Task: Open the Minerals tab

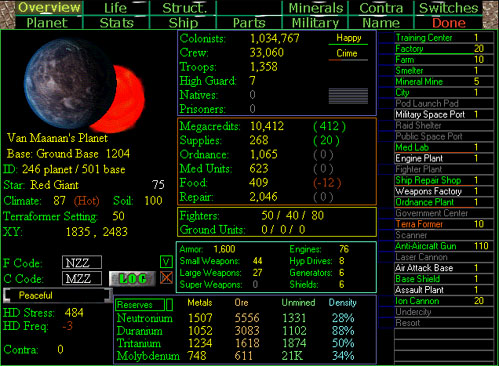Action: (315, 8)
